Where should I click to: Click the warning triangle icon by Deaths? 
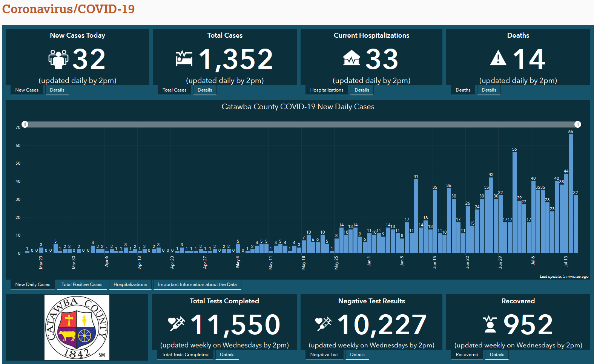pyautogui.click(x=498, y=58)
